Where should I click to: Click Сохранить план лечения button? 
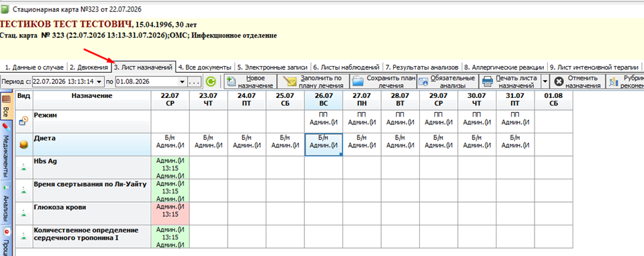pyautogui.click(x=383, y=81)
